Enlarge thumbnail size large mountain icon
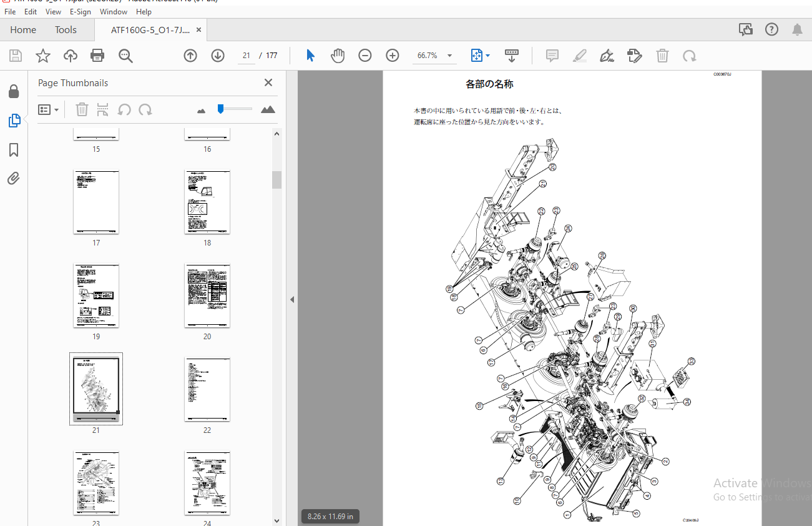The width and height of the screenshot is (812, 526). pos(268,109)
